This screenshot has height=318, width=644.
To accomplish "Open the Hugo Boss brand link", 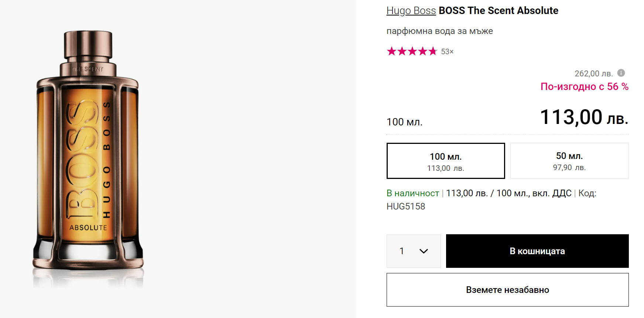I will pyautogui.click(x=411, y=11).
